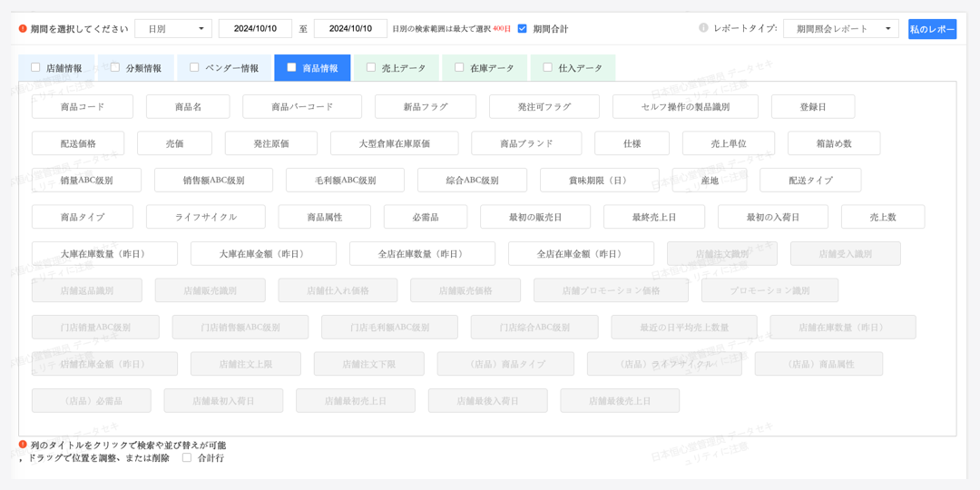Choose the 賞味期限（日） field

[x=599, y=181]
